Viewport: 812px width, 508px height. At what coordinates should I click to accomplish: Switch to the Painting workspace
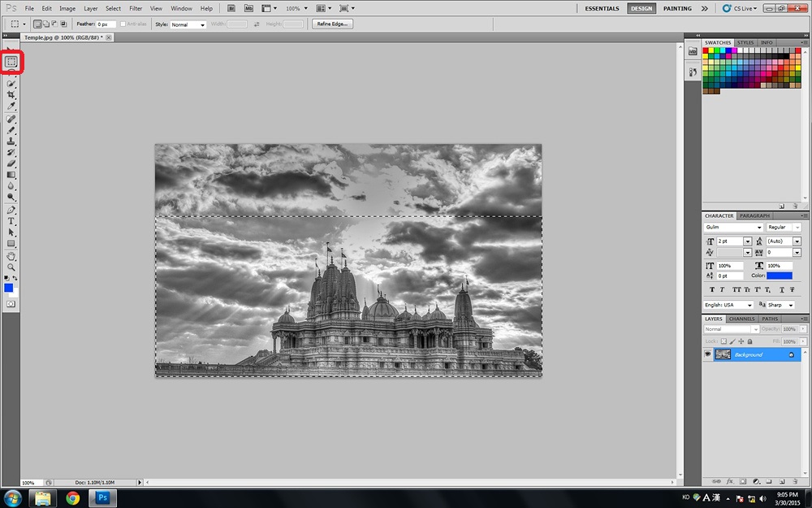677,8
